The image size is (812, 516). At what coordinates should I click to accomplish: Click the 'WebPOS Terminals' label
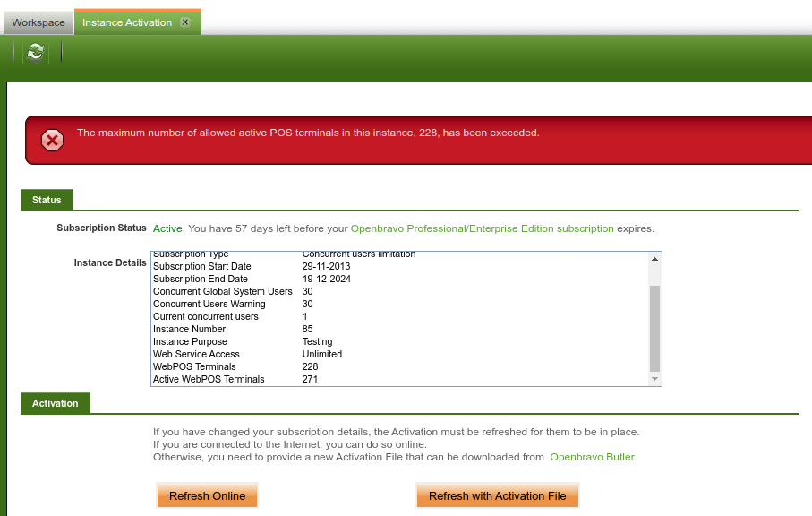194,366
